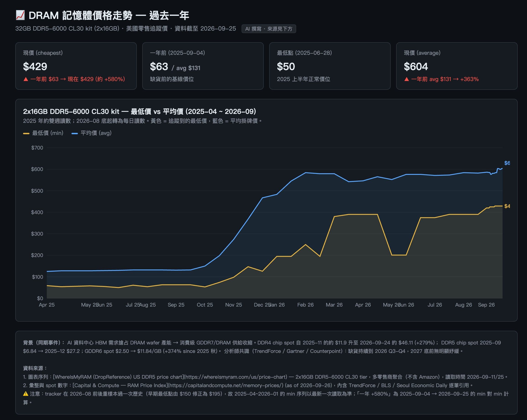Click the chart emoji icon beside the title
This screenshot has height=420, width=527.
tap(20, 15)
